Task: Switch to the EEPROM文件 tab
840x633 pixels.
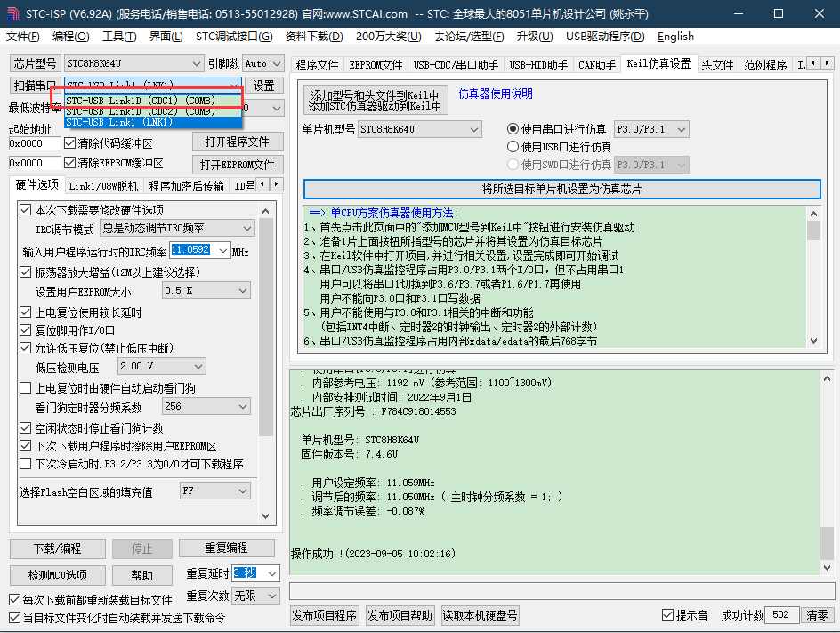Action: (376, 65)
